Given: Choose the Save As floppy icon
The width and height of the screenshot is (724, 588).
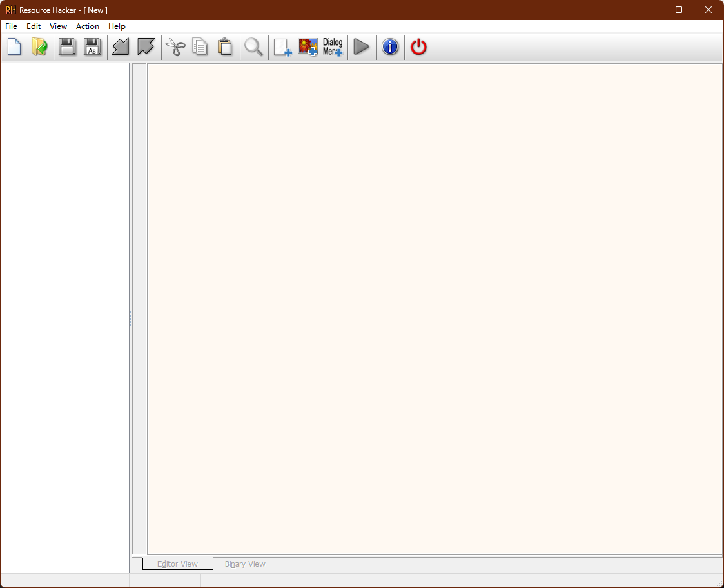Looking at the screenshot, I should pyautogui.click(x=92, y=47).
